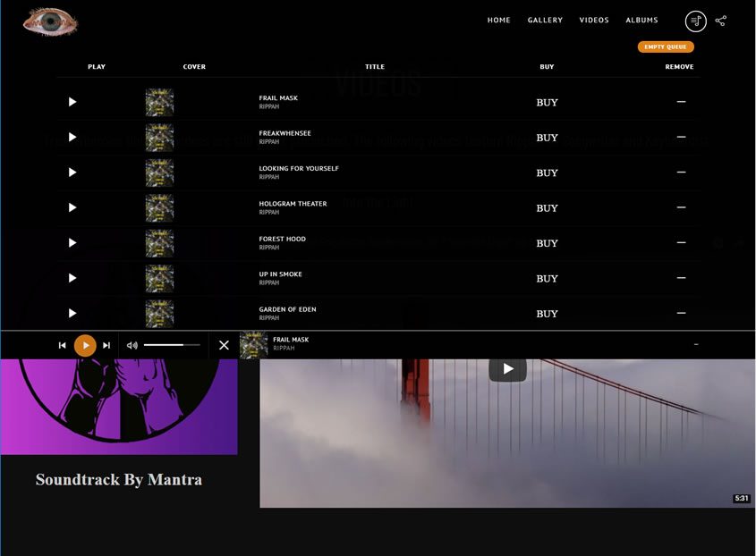
Task: Skip to the previous track
Action: (62, 345)
